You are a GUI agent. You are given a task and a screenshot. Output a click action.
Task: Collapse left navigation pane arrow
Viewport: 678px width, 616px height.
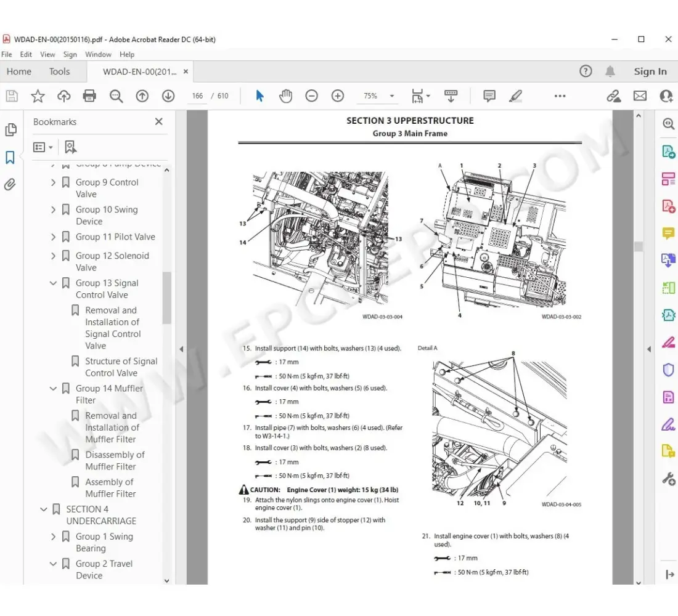pyautogui.click(x=181, y=349)
